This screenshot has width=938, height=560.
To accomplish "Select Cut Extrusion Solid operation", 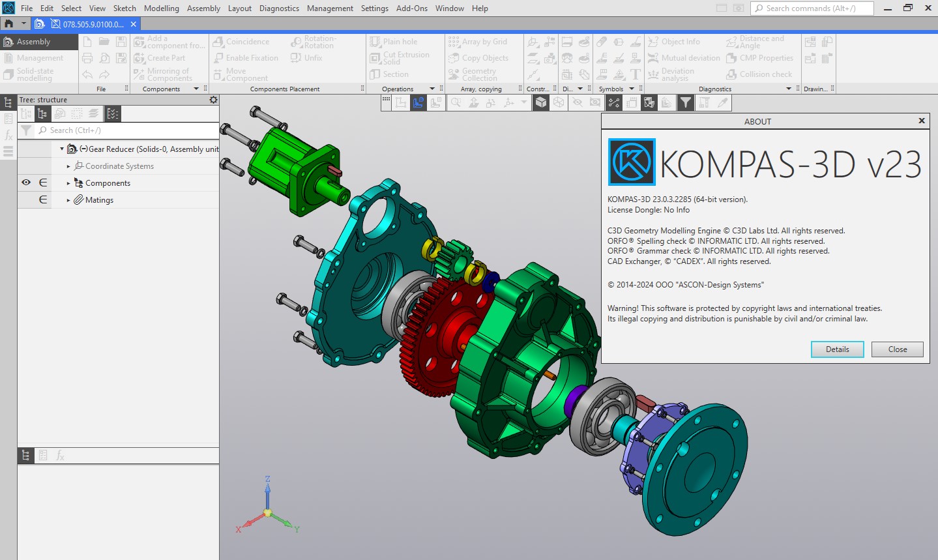I will 400,58.
